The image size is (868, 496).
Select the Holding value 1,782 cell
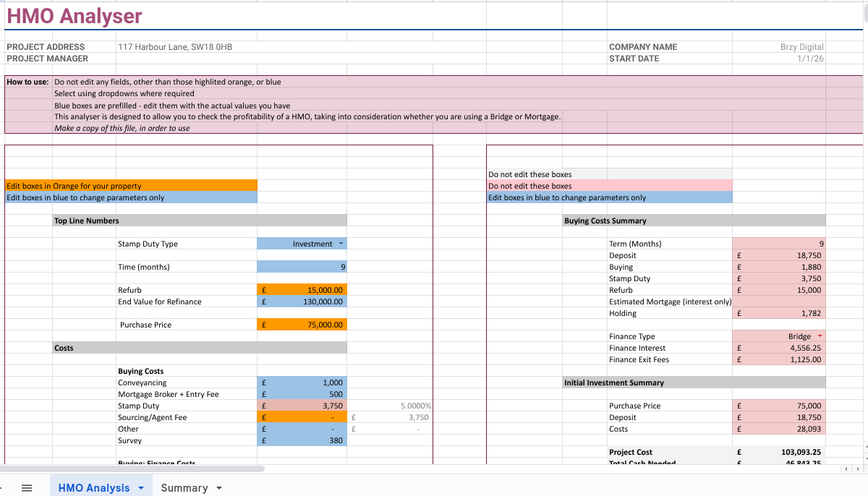pos(778,313)
